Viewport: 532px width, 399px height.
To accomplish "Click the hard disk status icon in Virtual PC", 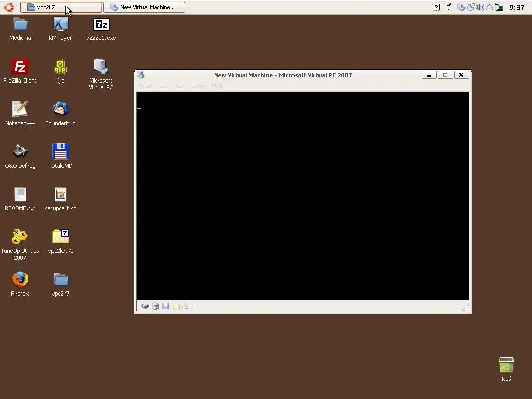I will [x=145, y=307].
